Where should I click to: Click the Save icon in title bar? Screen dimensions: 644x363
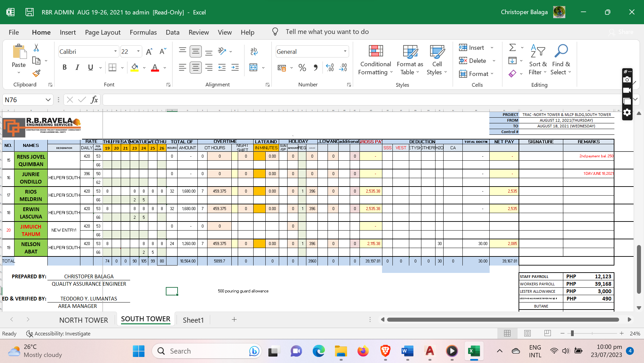coord(30,12)
